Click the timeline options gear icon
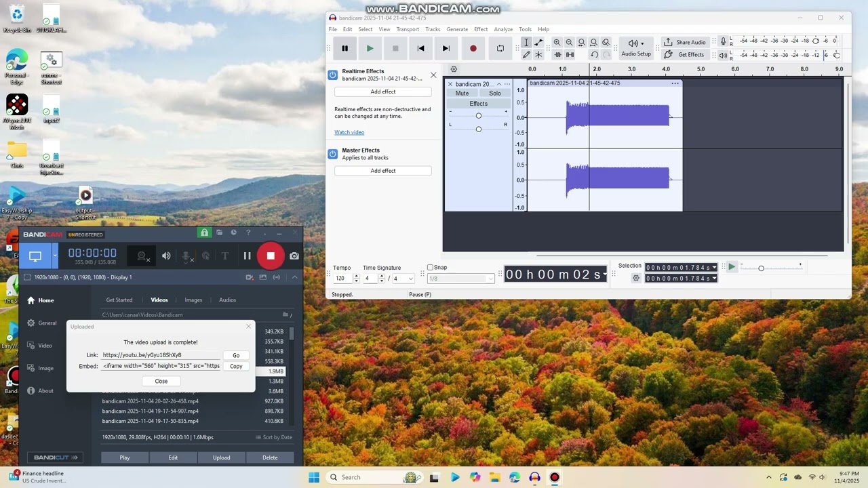The image size is (868, 488). tap(454, 69)
